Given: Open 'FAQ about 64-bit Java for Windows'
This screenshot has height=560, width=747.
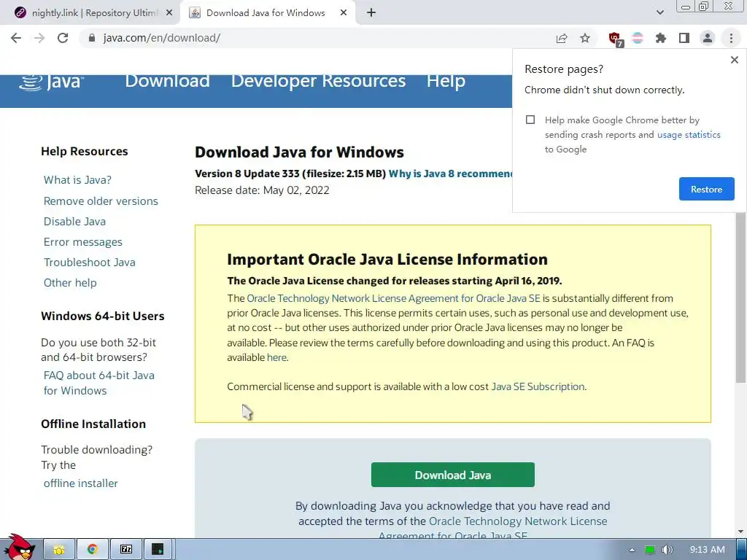Looking at the screenshot, I should click(98, 383).
